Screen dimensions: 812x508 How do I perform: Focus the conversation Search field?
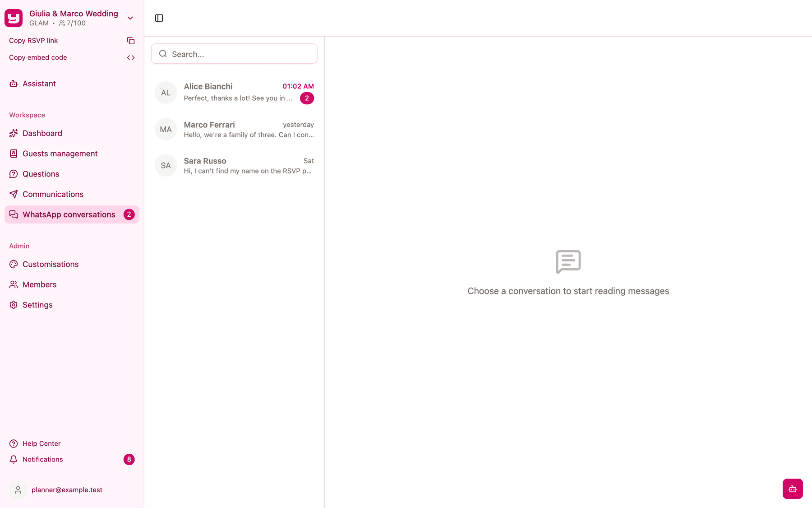pyautogui.click(x=234, y=54)
